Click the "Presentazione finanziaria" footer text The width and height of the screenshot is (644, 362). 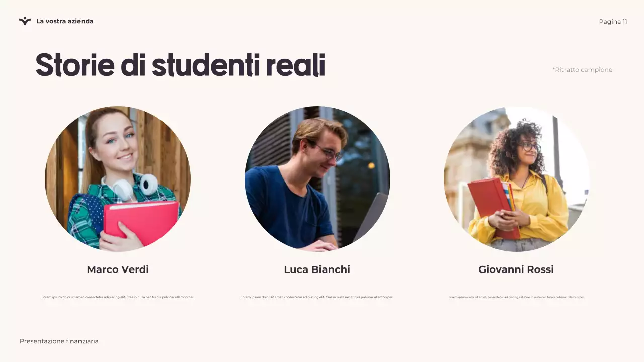click(x=59, y=341)
